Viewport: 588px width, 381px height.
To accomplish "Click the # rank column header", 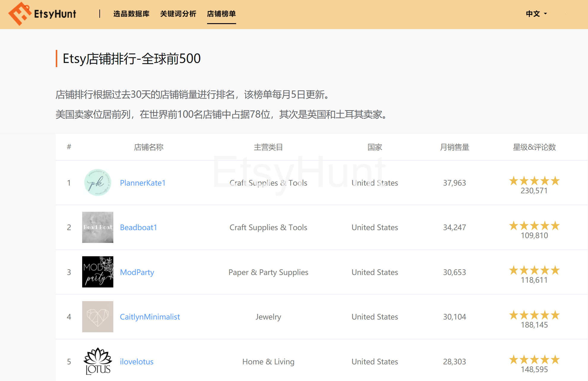I will (x=69, y=147).
